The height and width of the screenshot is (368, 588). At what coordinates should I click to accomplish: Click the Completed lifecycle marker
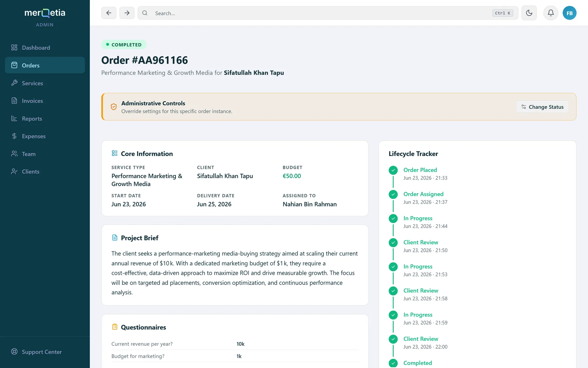(x=393, y=363)
